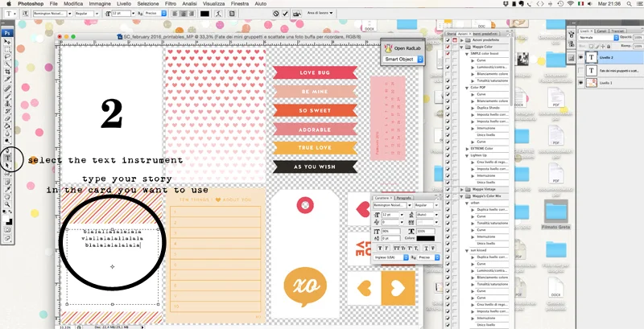Image resolution: width=644 pixels, height=329 pixels.
Task: Apply Underline style in the Carattere panel
Action: click(427, 249)
